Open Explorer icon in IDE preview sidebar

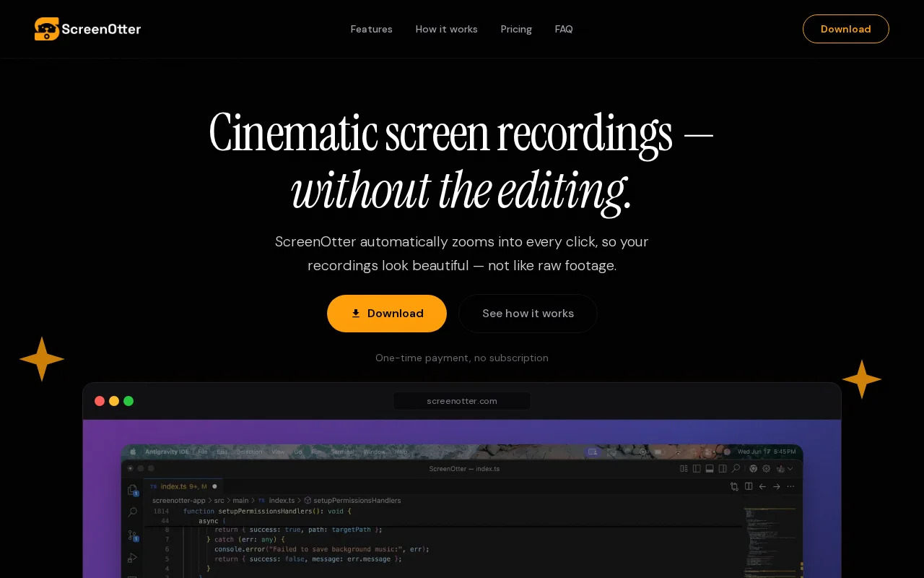click(133, 490)
